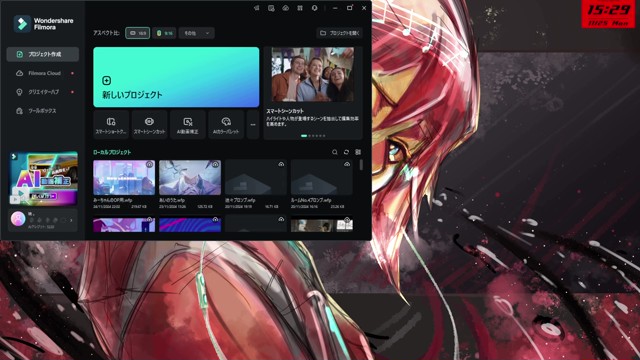Open the AIカラーパレット tool tile
640x360 pixels.
coord(226,125)
